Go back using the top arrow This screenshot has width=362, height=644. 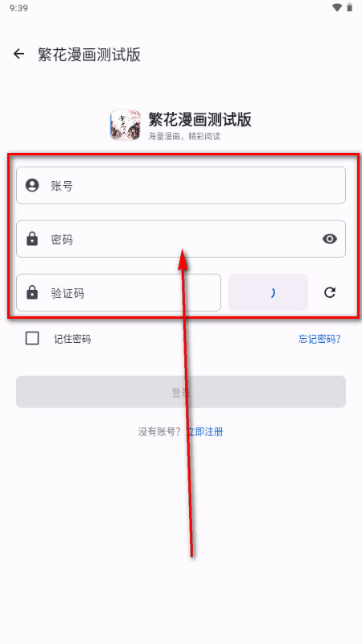(x=19, y=54)
